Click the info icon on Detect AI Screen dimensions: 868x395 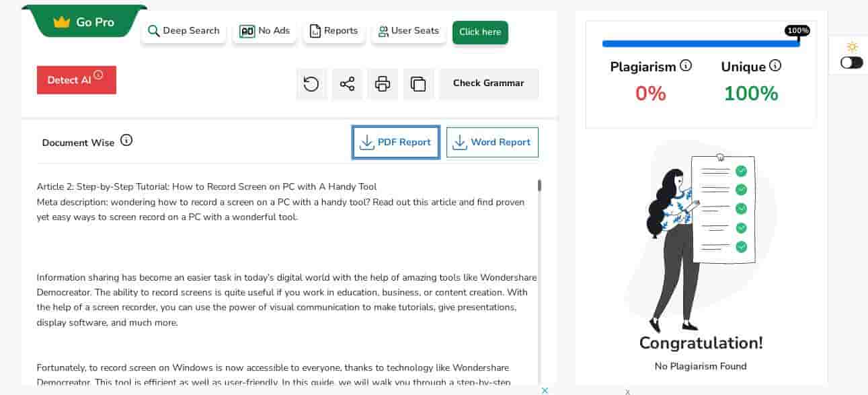(99, 75)
